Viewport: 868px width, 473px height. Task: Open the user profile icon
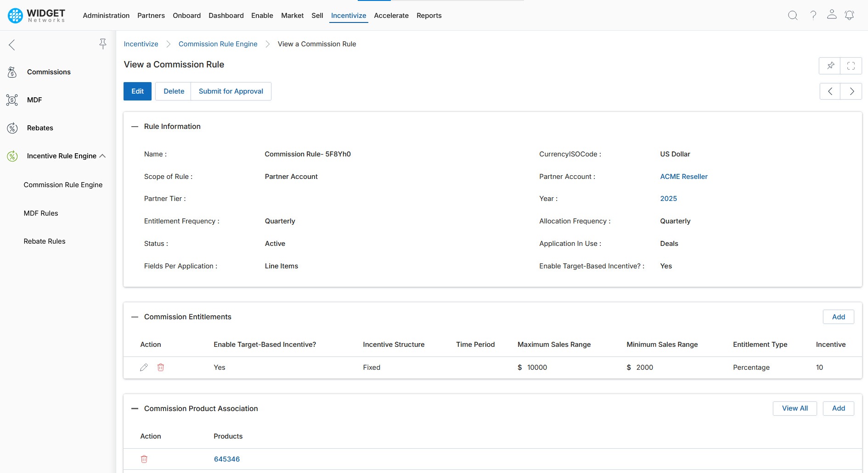coord(832,15)
